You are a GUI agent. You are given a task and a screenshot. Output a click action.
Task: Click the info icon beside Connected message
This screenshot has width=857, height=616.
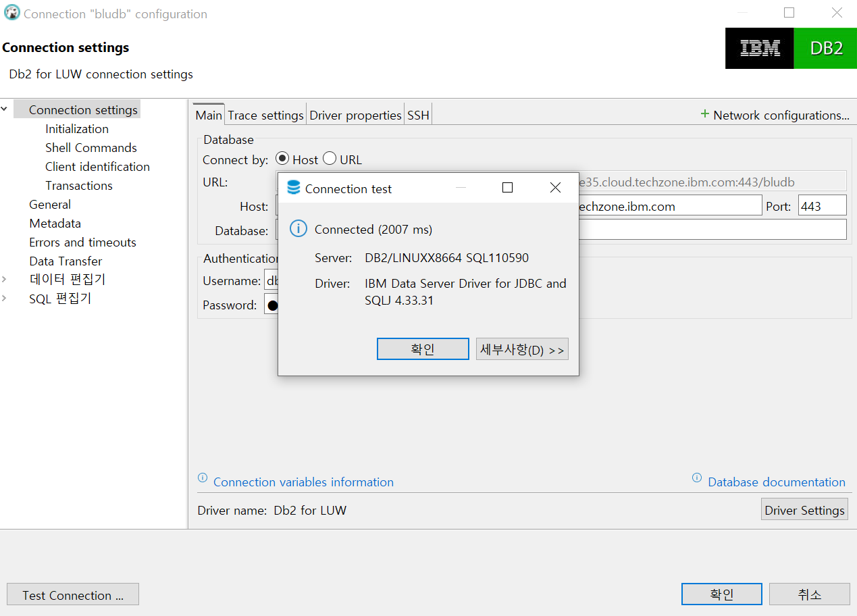pos(298,229)
